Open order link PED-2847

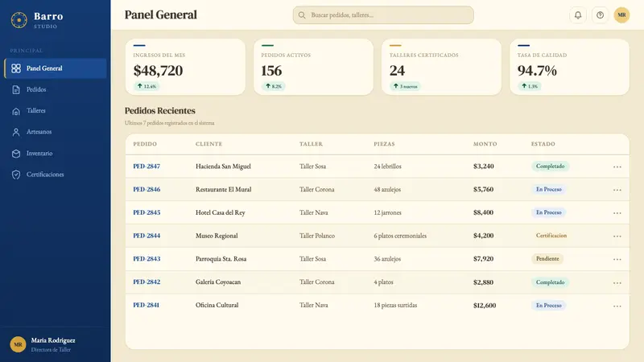coord(147,167)
